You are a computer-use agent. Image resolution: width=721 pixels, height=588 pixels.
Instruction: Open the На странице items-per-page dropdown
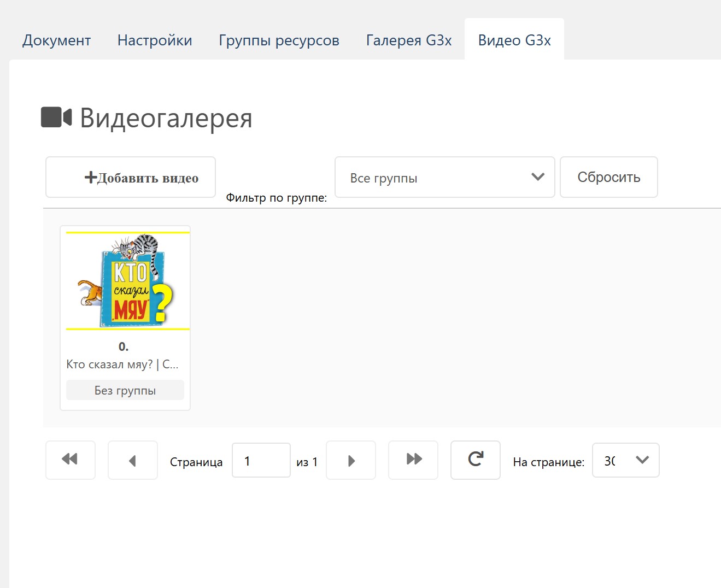pyautogui.click(x=625, y=460)
